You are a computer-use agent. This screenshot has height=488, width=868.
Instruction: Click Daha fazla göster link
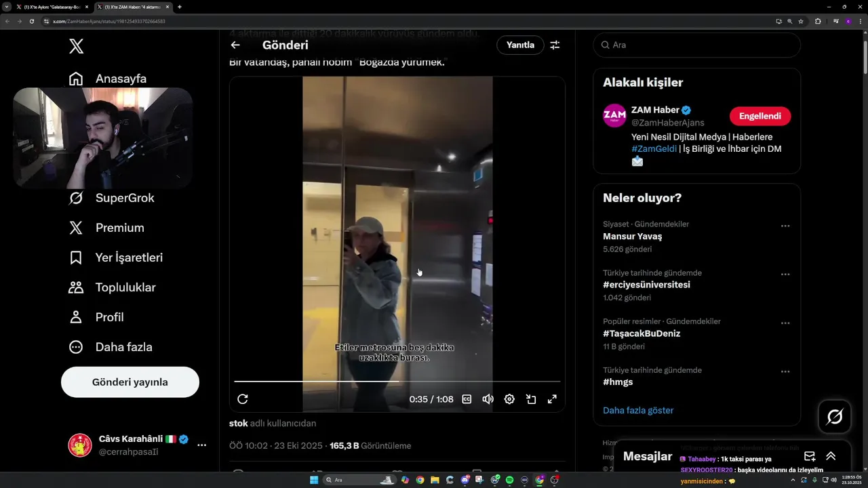638,411
